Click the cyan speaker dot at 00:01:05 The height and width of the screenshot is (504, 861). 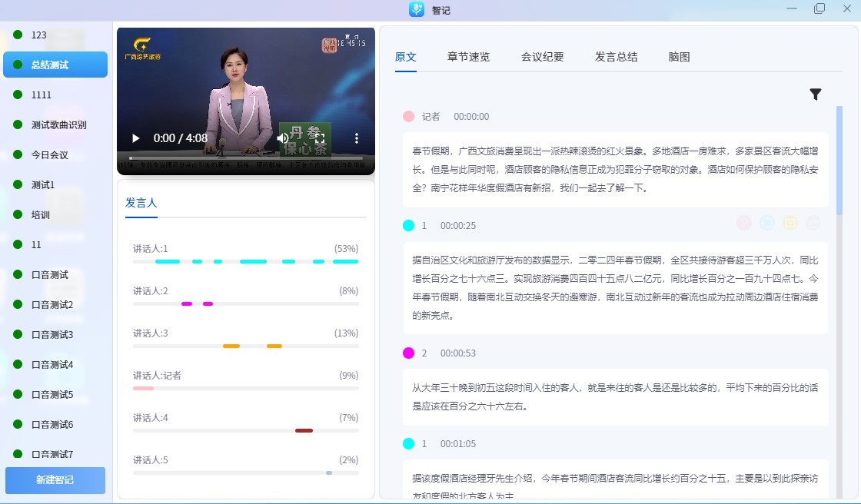[x=408, y=443]
